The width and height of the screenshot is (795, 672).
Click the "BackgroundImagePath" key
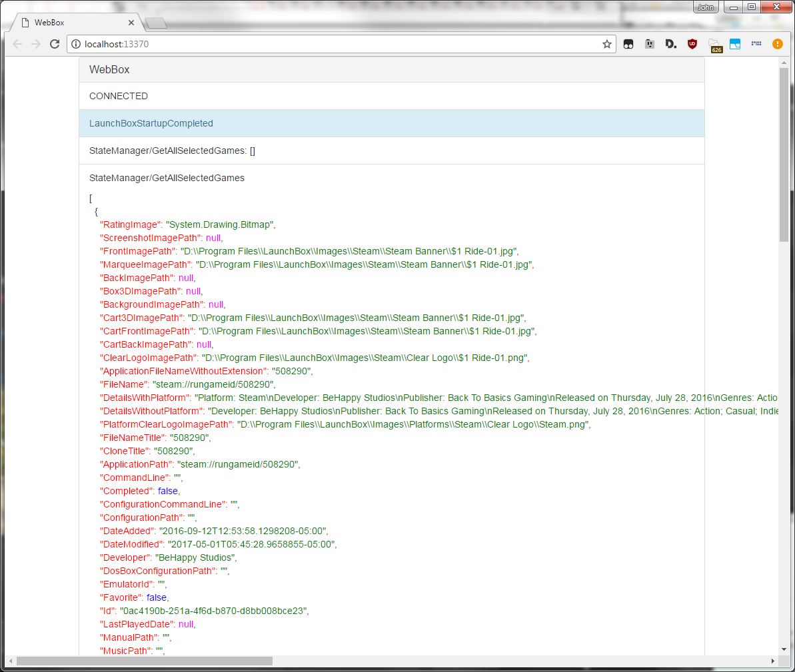tap(152, 304)
